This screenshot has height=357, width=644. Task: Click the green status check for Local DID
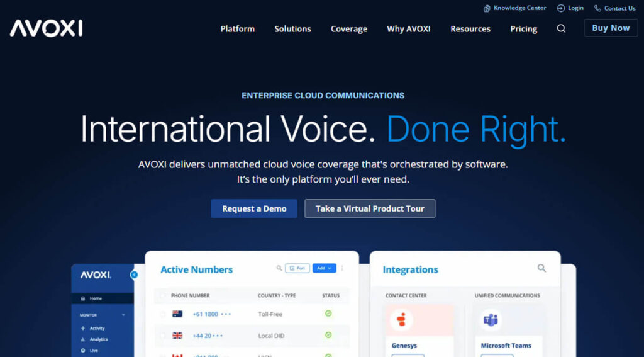(x=328, y=335)
